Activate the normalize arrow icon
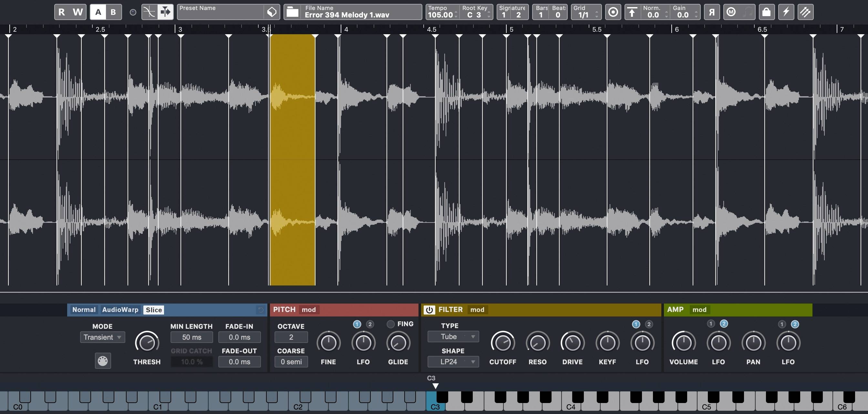The height and width of the screenshot is (414, 868). (x=632, y=12)
